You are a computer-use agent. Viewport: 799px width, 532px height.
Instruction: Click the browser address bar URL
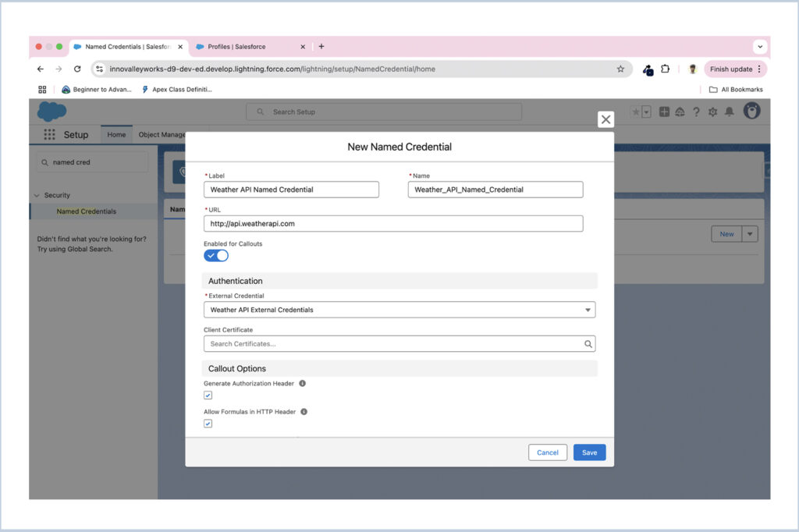[272, 69]
